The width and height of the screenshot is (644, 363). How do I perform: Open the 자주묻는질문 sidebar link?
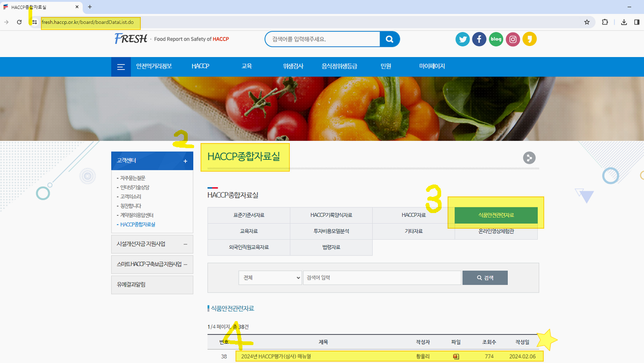coord(133,178)
